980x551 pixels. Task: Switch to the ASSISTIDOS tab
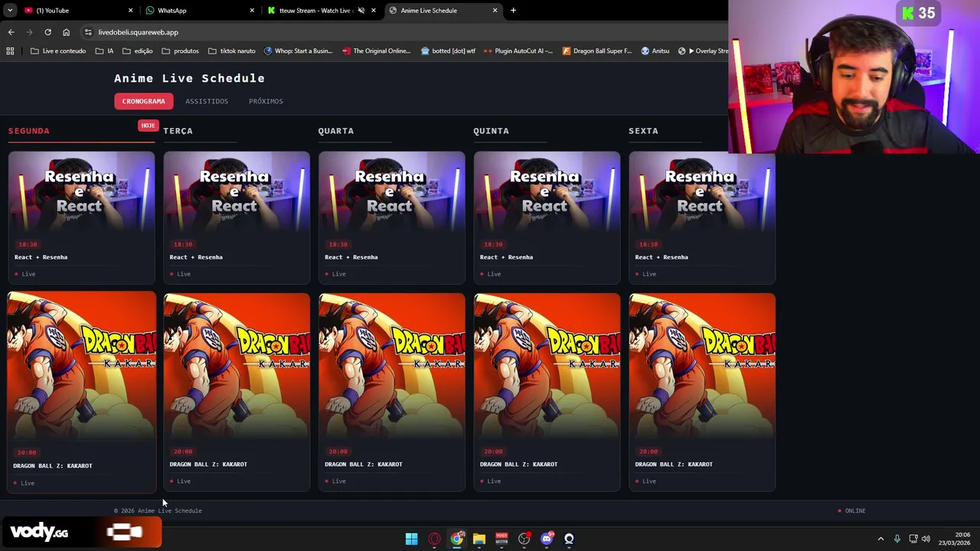tap(207, 101)
